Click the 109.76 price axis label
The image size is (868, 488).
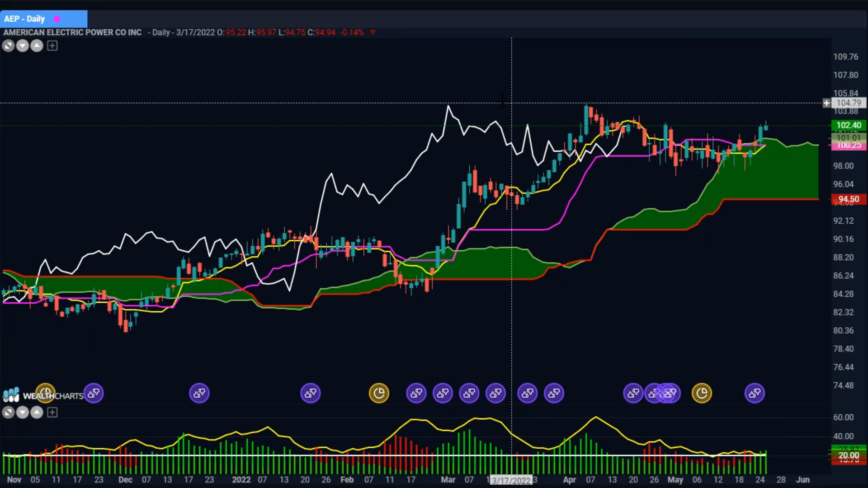click(x=846, y=57)
